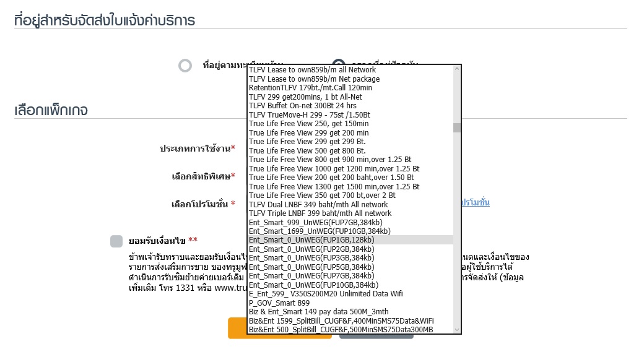Choose True Life Free View 500 get 800 Bt.
The height and width of the screenshot is (357, 644).
[x=350, y=150]
